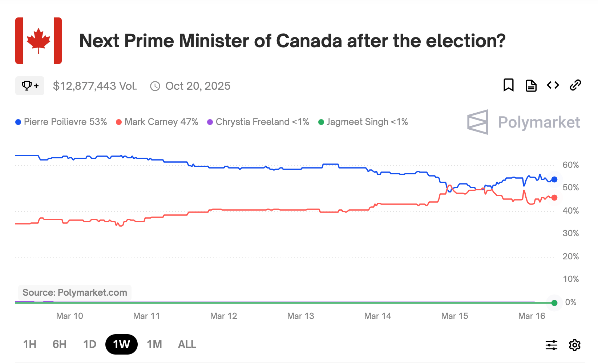
Task: Click the blue endpoint dot on the chart
Action: (554, 179)
